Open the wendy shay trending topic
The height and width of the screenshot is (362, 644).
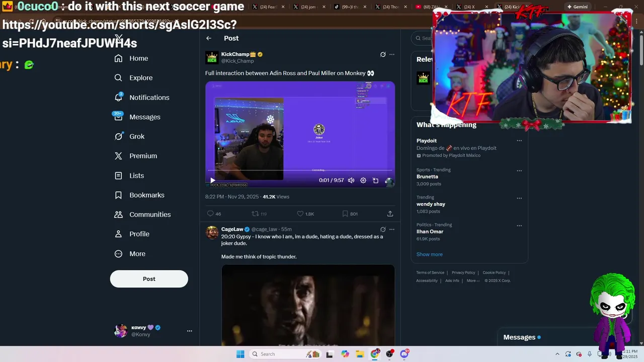[x=431, y=204]
